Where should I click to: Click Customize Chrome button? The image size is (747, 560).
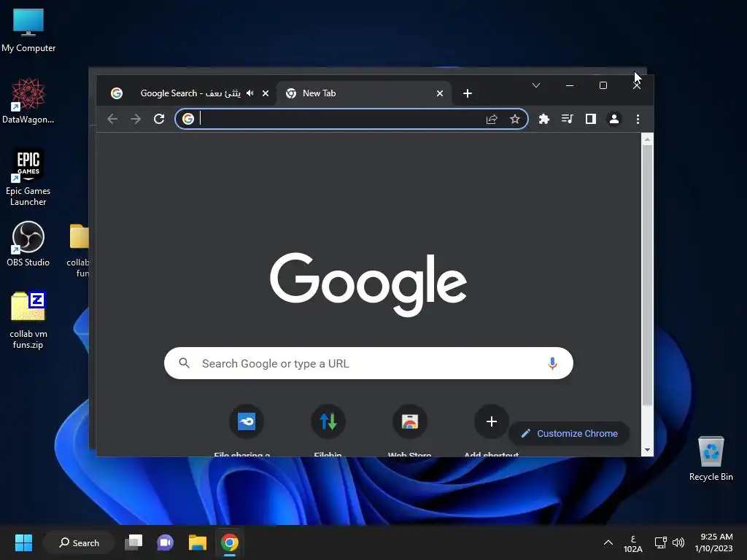pyautogui.click(x=569, y=433)
